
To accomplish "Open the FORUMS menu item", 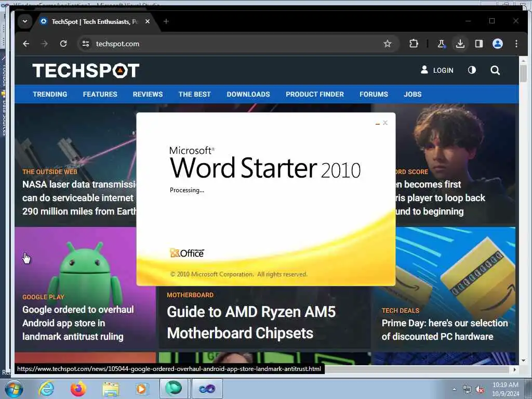I will [374, 95].
